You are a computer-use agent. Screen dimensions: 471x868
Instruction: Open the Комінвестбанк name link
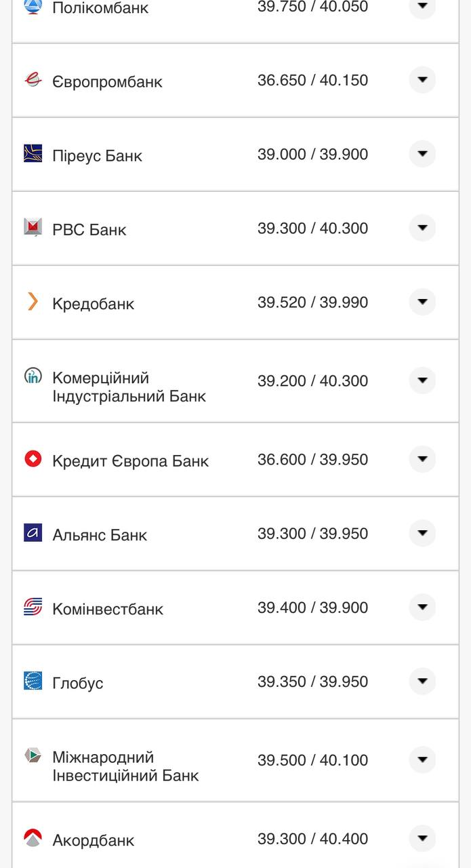[x=108, y=609]
